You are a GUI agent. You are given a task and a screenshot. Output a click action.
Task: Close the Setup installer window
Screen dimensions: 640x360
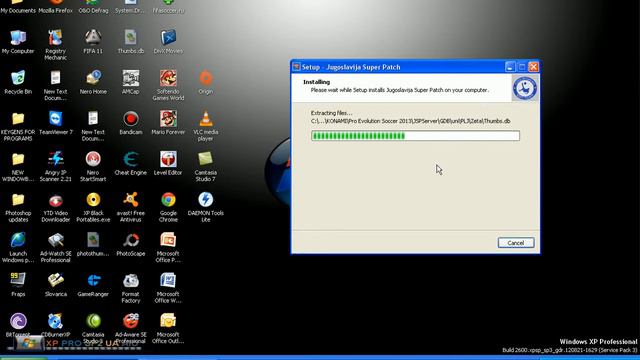coord(533,67)
